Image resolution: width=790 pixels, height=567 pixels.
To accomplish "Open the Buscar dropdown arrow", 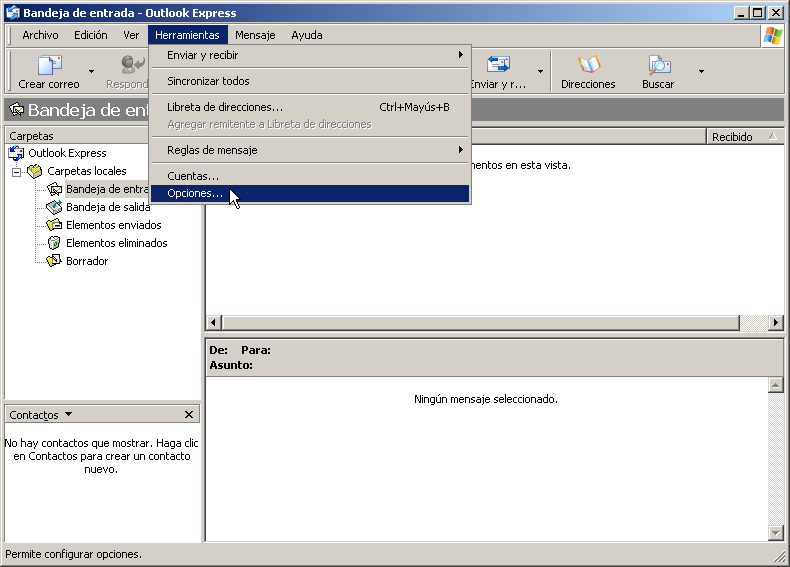I will pyautogui.click(x=701, y=71).
